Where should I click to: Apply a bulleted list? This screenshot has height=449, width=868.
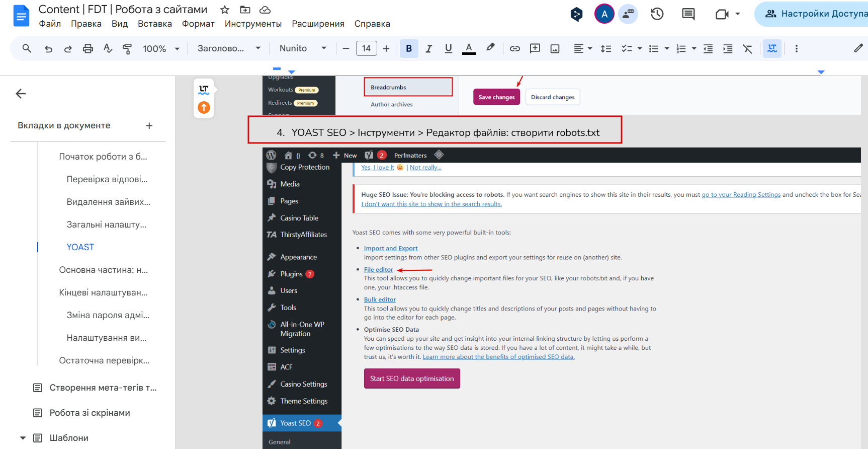[653, 49]
